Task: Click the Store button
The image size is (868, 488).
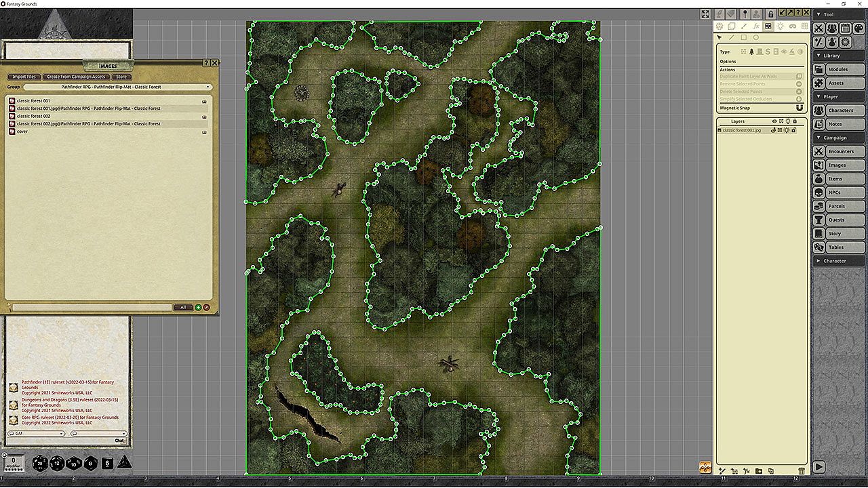Action: pos(121,77)
